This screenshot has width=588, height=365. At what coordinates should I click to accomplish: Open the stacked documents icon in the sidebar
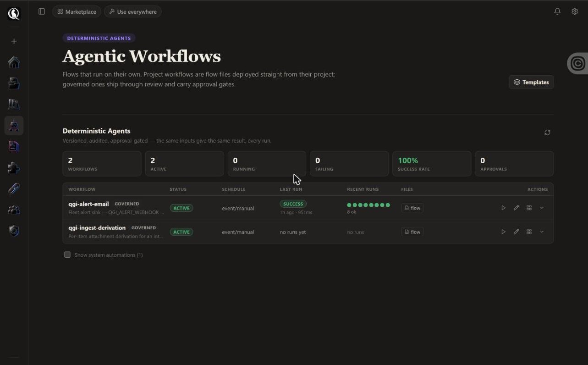14,146
